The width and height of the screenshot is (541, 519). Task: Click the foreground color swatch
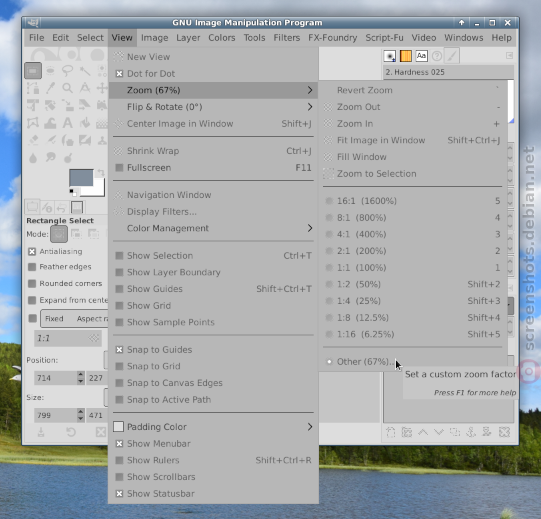pos(81,178)
